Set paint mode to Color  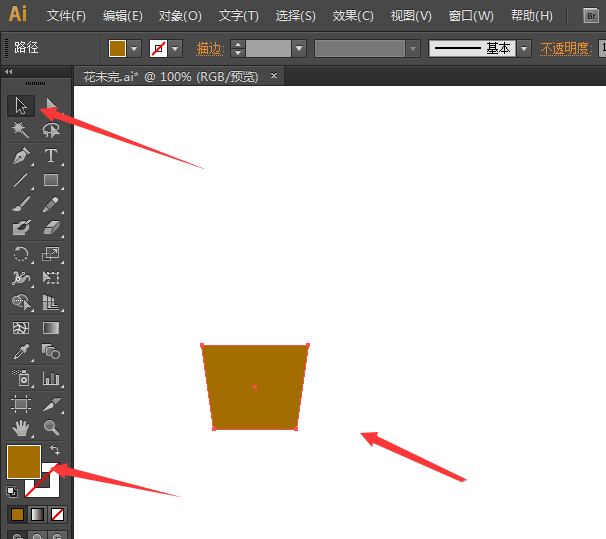(x=17, y=515)
